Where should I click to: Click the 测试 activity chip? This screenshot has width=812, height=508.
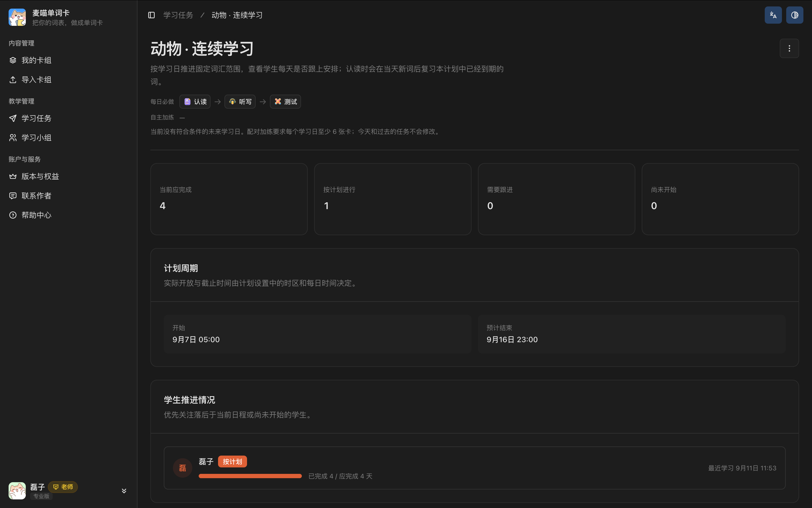point(285,102)
